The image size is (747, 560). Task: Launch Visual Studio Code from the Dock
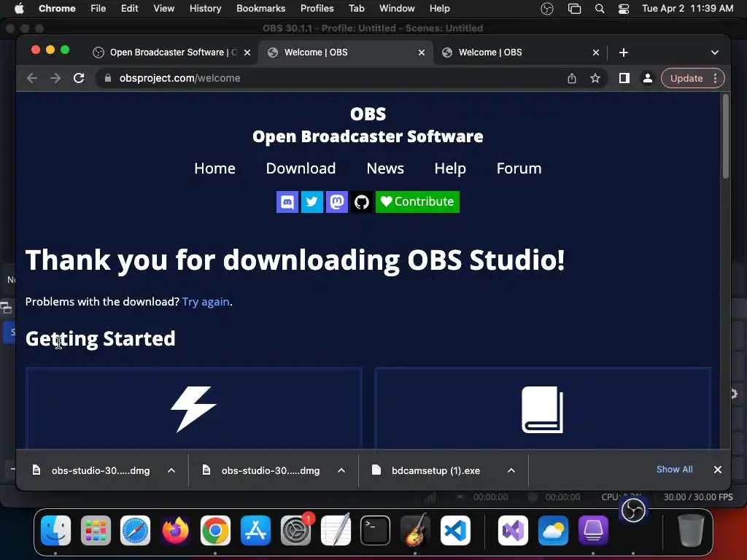pyautogui.click(x=455, y=531)
